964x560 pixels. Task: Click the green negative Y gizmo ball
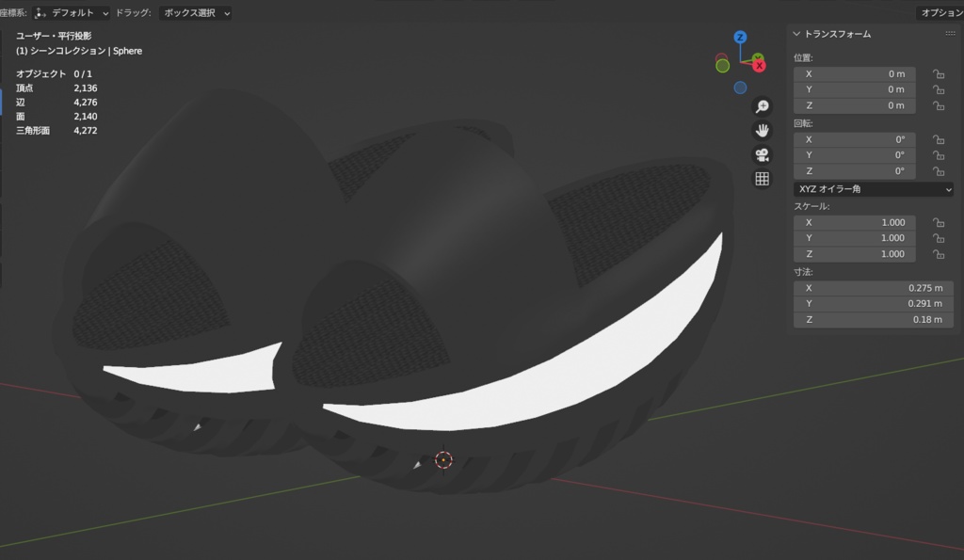click(723, 67)
